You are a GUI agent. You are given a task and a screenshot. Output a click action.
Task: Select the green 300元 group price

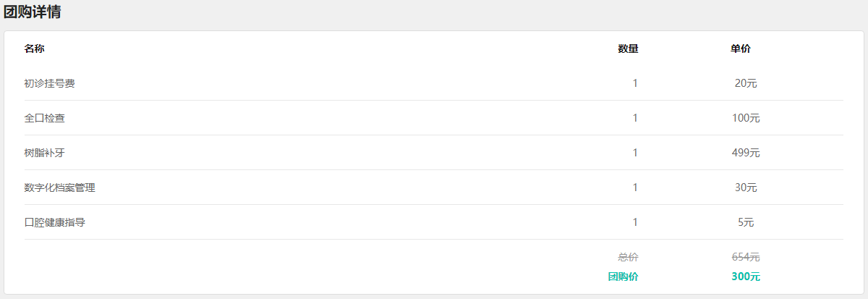click(x=746, y=277)
